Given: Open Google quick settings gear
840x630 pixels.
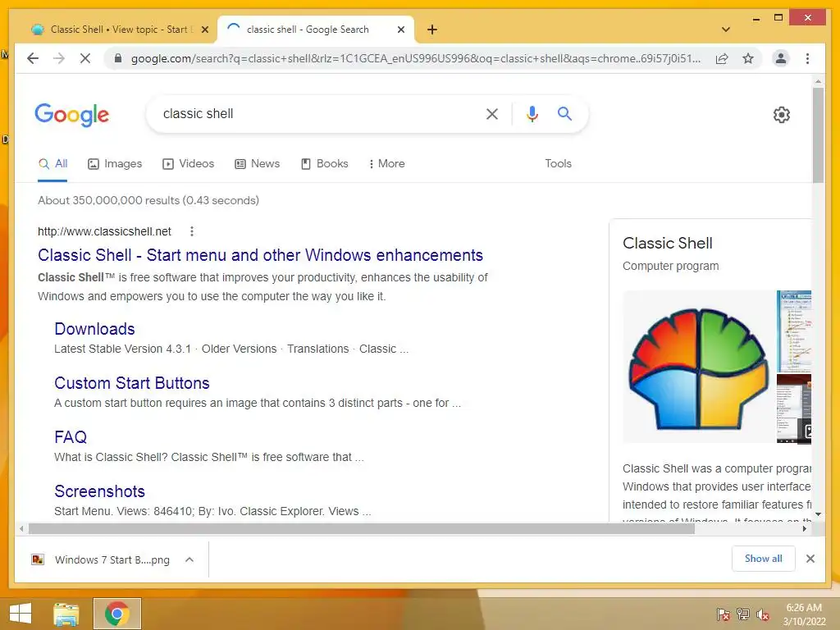Looking at the screenshot, I should (x=782, y=114).
